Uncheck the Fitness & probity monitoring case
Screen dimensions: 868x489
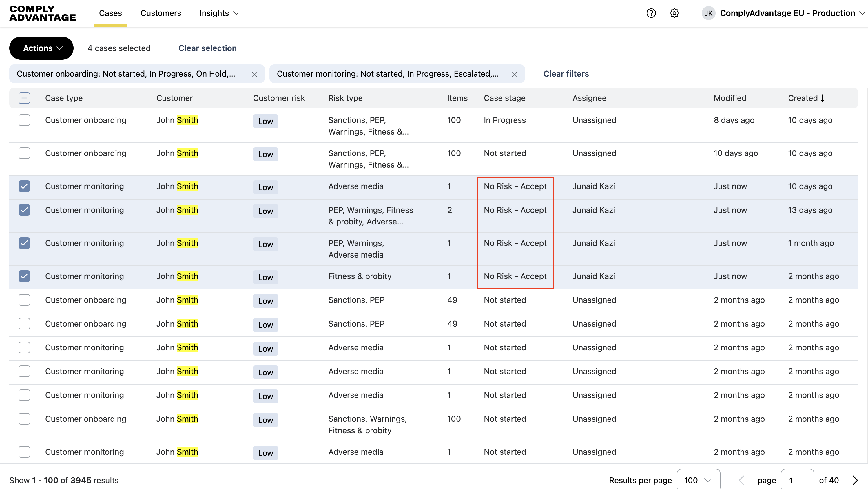(x=24, y=276)
